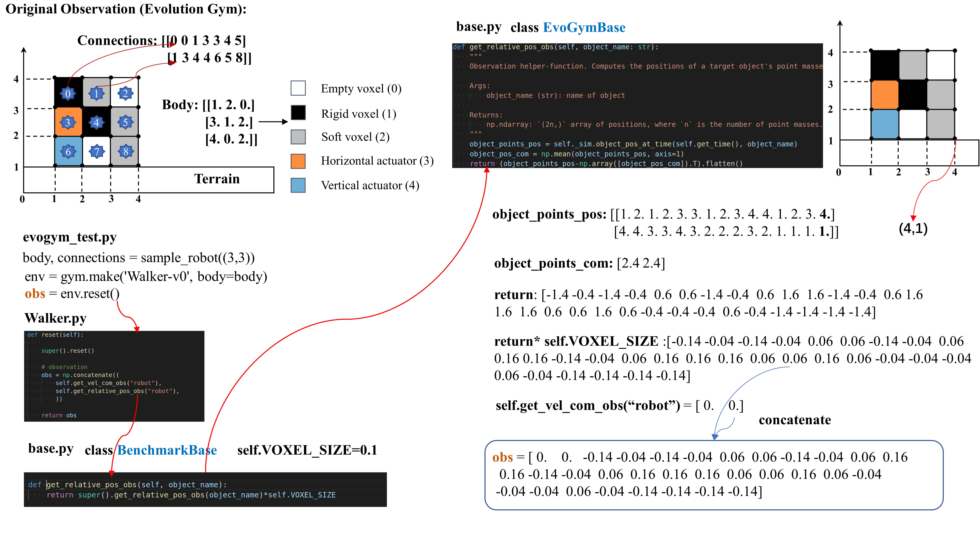This screenshot has height=551, width=980.
Task: Click the voxel index 4 star badge
Action: [x=96, y=122]
